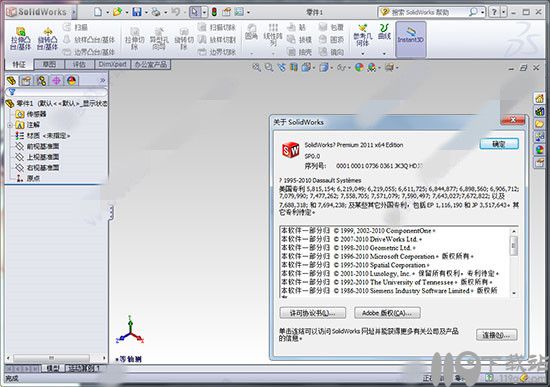Click the 旋转切除 revolved cut tool

[184, 39]
